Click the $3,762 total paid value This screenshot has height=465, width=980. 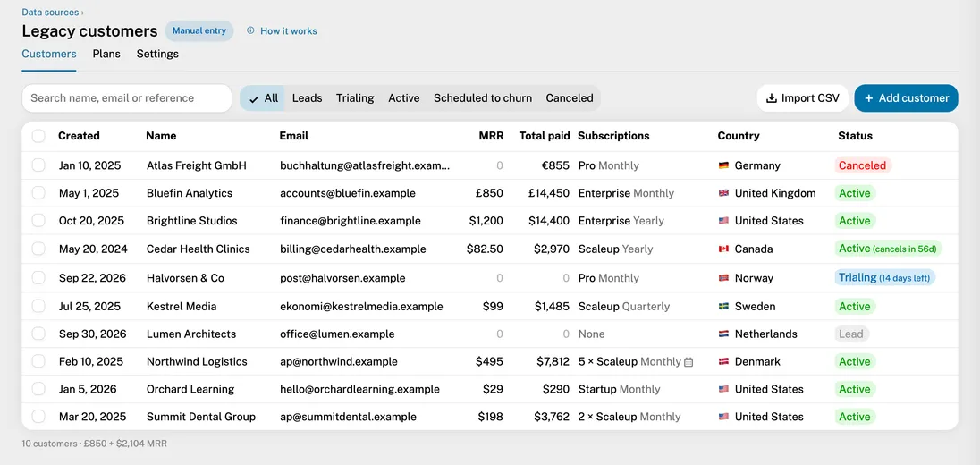pos(552,416)
